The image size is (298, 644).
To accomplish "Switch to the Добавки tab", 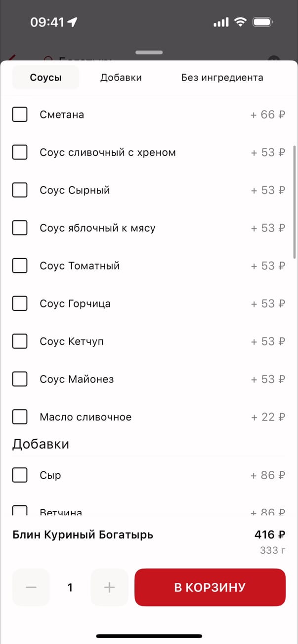I will 121,77.
